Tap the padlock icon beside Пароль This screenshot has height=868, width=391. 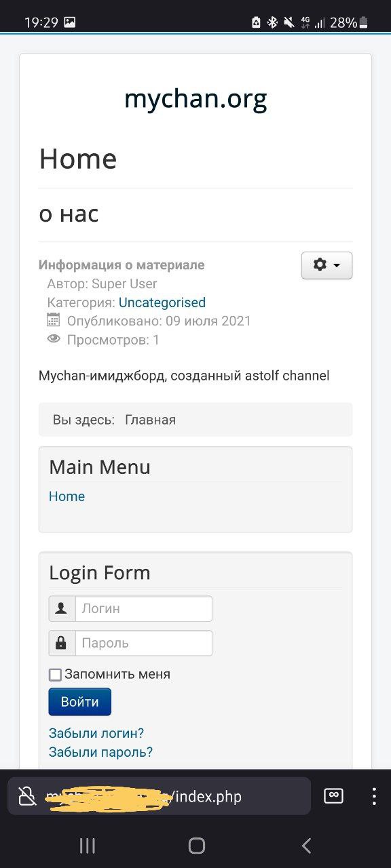tap(62, 643)
